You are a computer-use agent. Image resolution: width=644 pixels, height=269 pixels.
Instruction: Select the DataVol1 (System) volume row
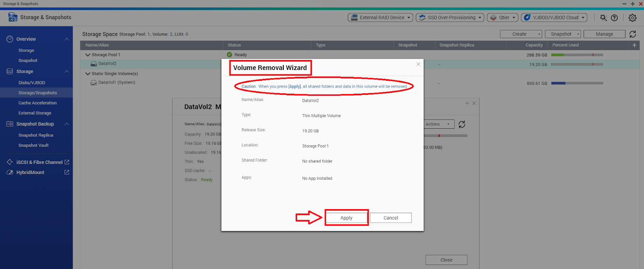pyautogui.click(x=117, y=82)
